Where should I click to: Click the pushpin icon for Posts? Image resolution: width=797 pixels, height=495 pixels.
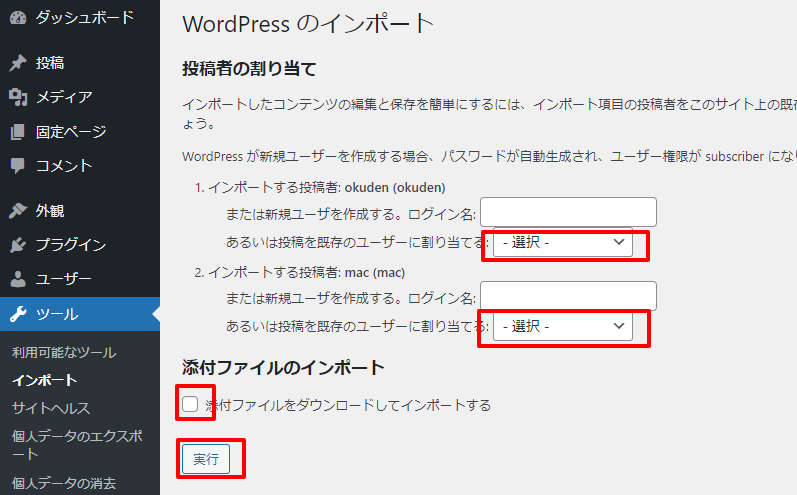click(x=18, y=63)
